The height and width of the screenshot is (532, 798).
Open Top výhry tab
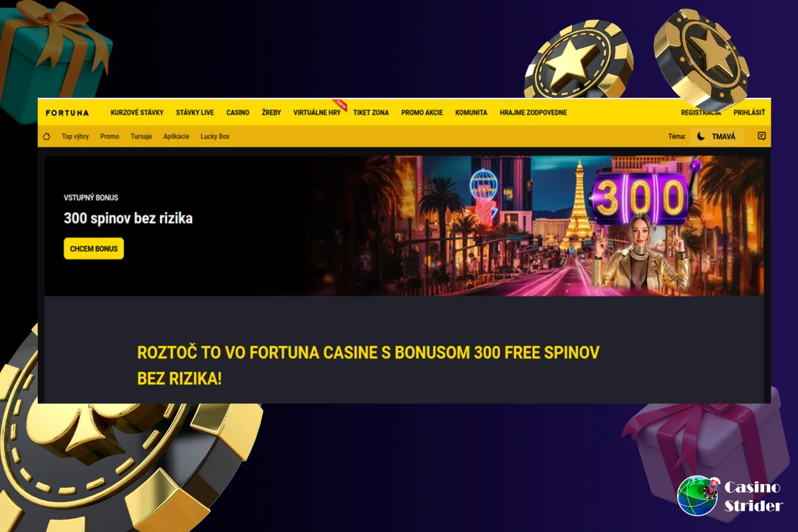point(75,136)
